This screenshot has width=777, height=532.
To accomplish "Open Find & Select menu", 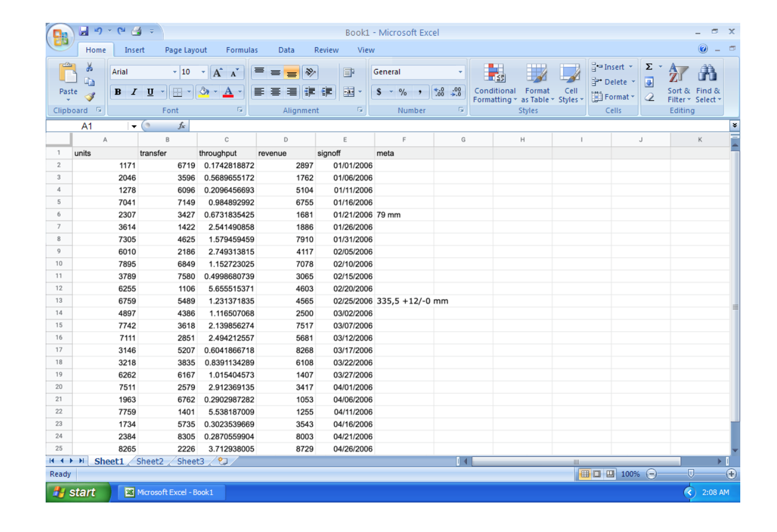I will click(x=708, y=83).
